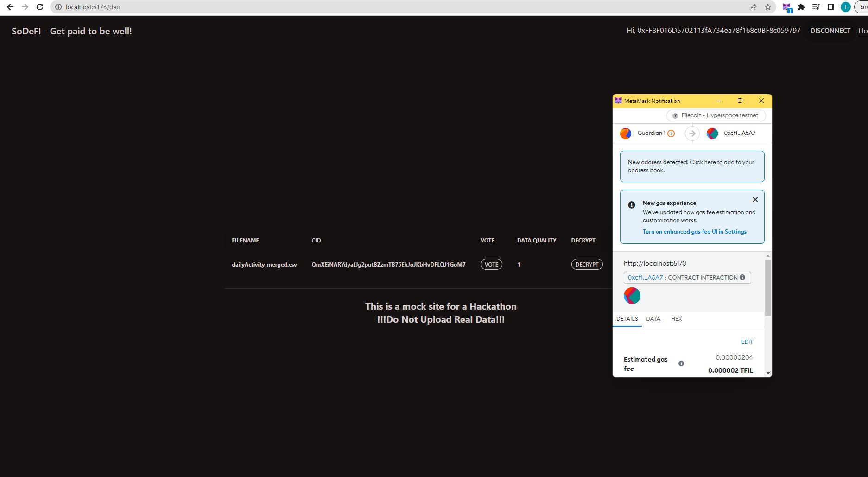View site information icon in address bar
Screen dimensions: 868x477
coord(58,7)
